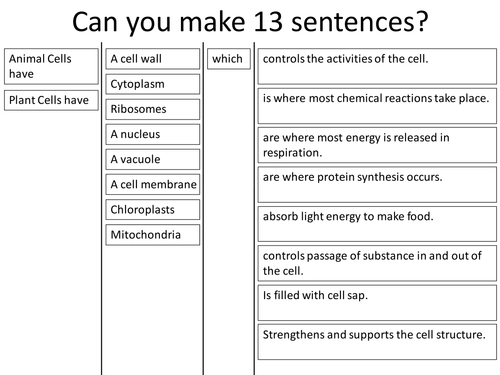Choose the 'A cell membrane' box
Screen dimensions: 500x375
tap(153, 184)
